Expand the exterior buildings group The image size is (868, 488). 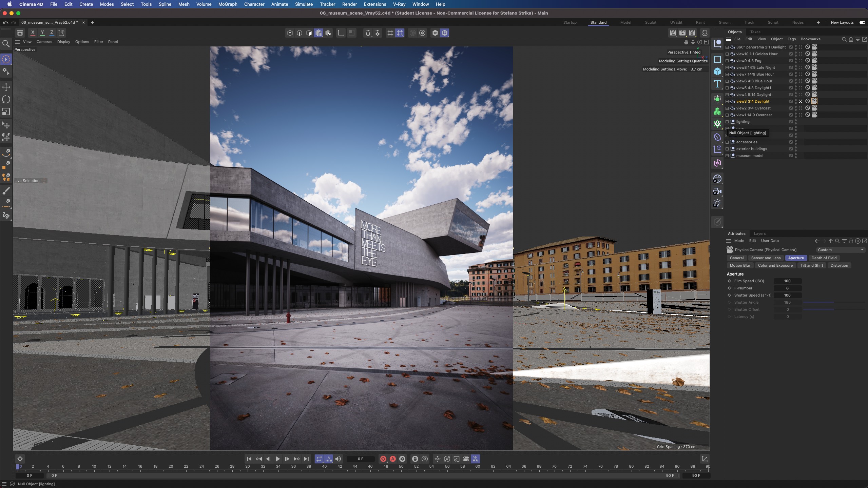(727, 149)
